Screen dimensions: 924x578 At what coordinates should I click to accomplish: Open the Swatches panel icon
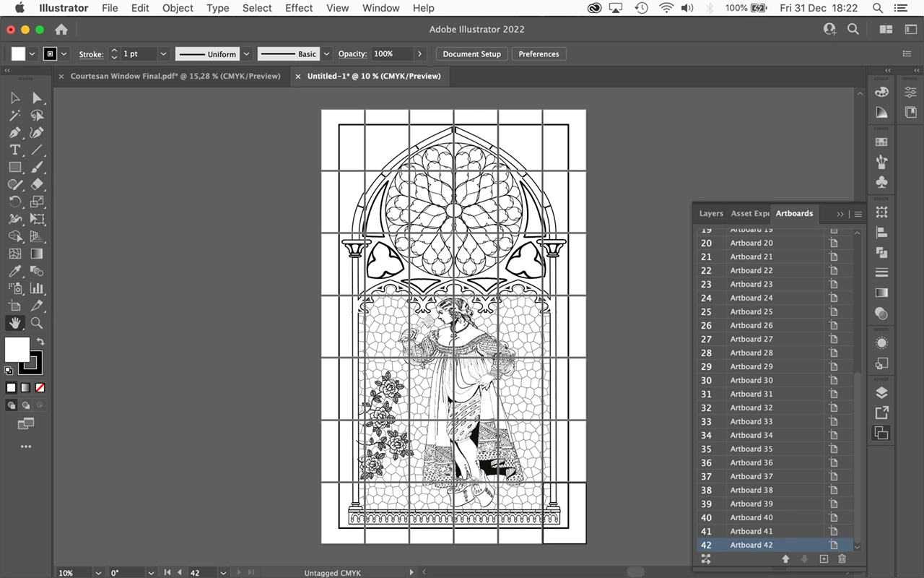(881, 142)
